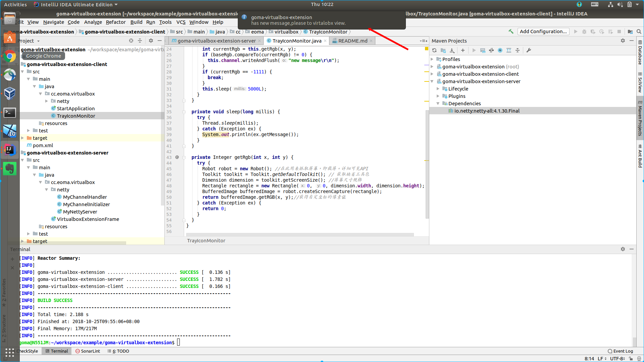Open IntelliJ IDEA from Ubuntu dock
644x362 pixels.
click(10, 150)
